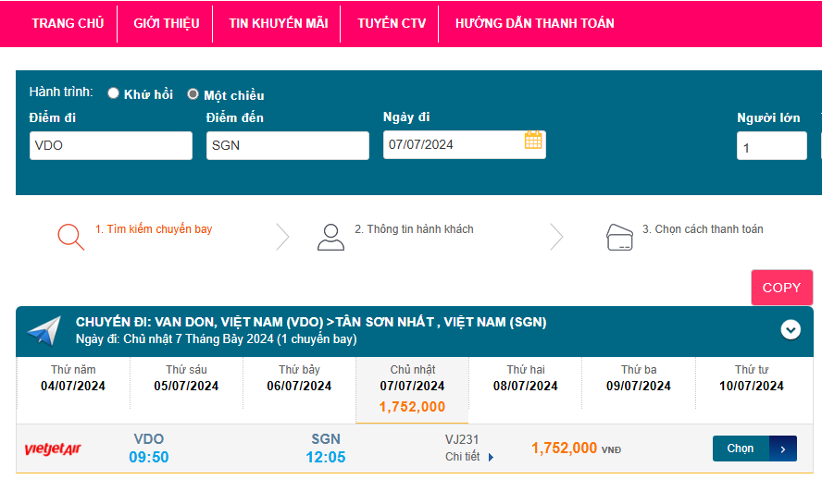Click the passenger info person icon
This screenshot has width=822, height=504.
coord(330,237)
